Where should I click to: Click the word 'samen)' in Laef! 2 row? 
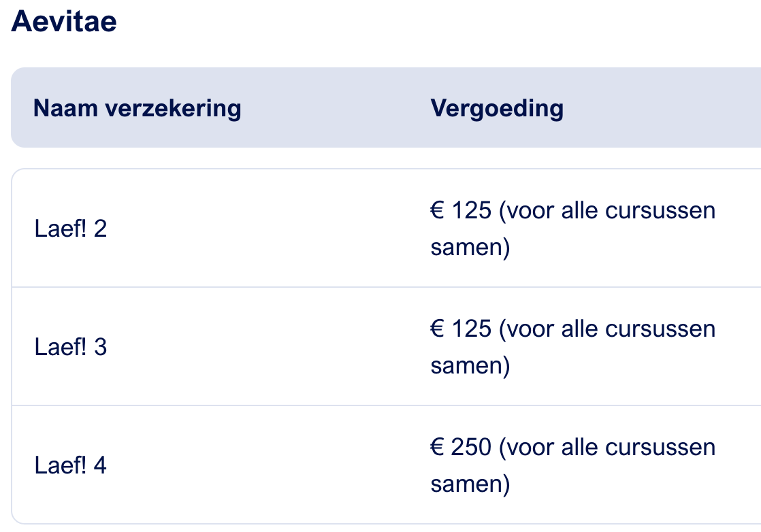pyautogui.click(x=470, y=248)
